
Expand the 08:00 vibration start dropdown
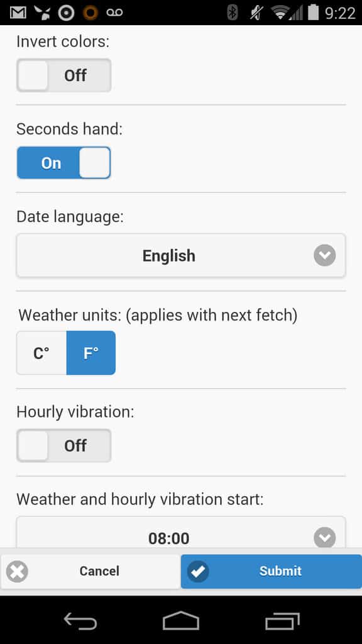[181, 532]
